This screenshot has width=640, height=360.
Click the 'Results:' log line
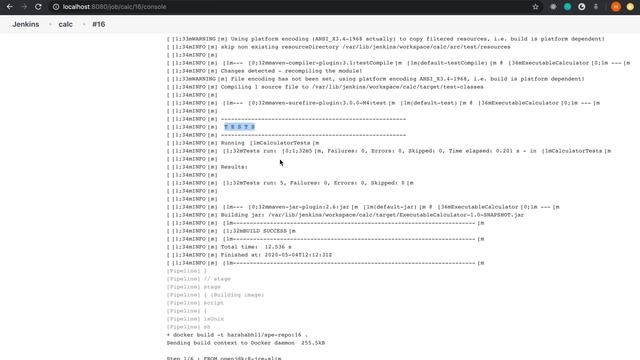pos(207,167)
